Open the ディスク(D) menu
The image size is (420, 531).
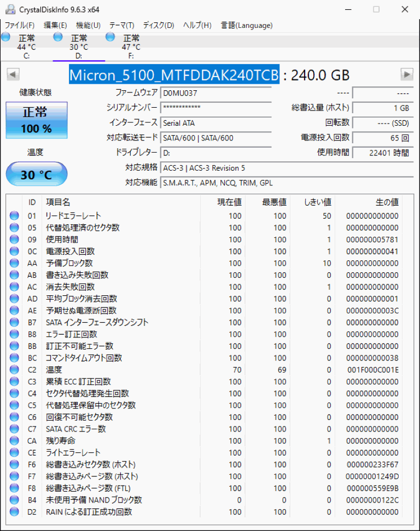[159, 25]
